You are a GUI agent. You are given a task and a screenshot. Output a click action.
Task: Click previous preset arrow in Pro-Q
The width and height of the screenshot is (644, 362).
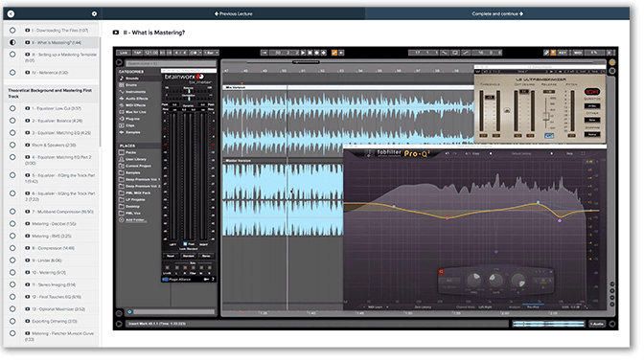point(491,153)
